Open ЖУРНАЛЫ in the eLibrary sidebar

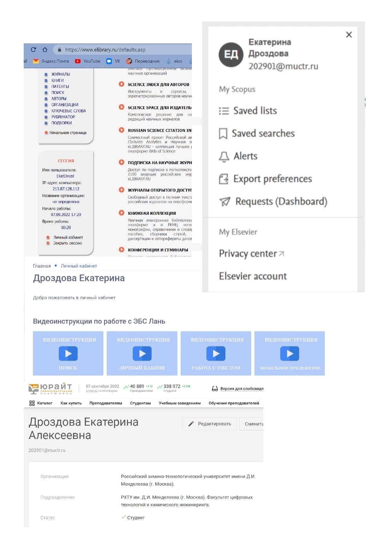[x=61, y=74]
